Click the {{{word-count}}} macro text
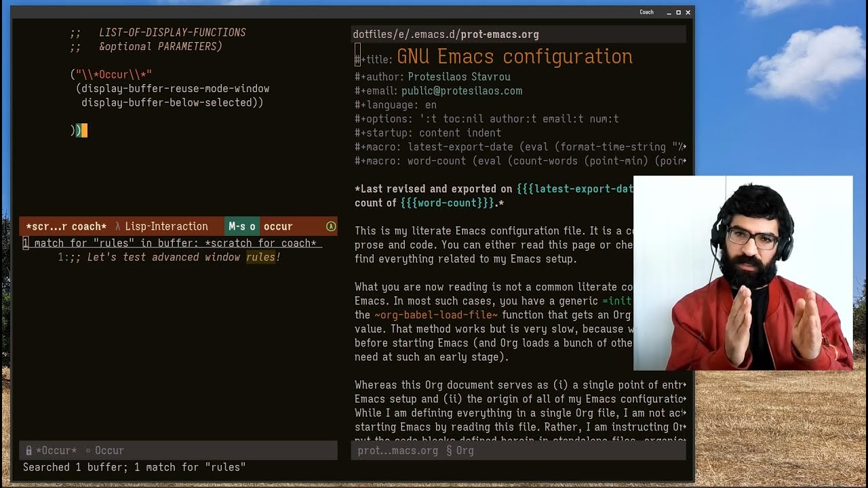868x488 pixels. point(447,203)
